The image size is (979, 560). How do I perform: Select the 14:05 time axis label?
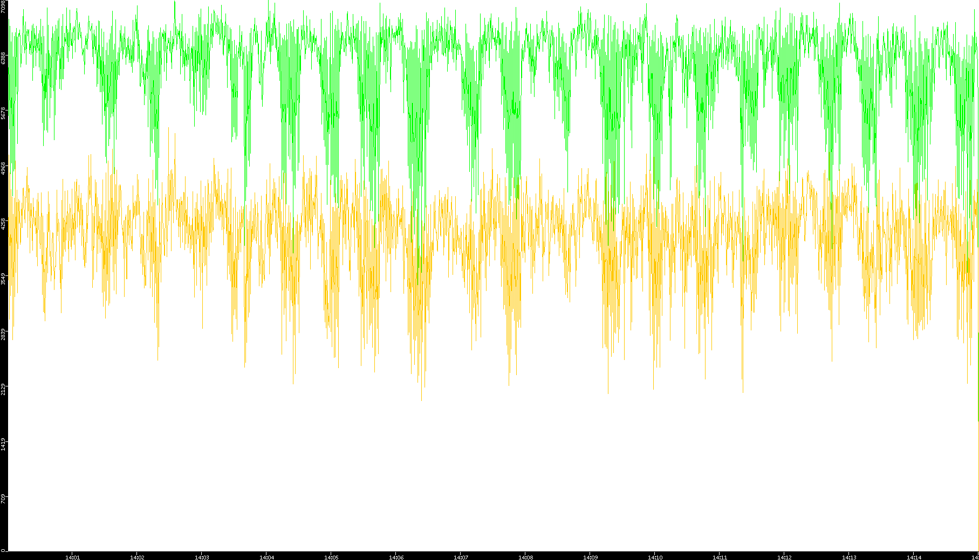[x=331, y=557]
